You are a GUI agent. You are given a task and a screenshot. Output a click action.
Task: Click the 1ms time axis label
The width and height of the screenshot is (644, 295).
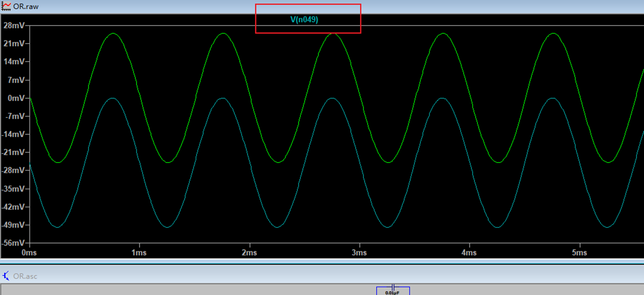pyautogui.click(x=139, y=253)
